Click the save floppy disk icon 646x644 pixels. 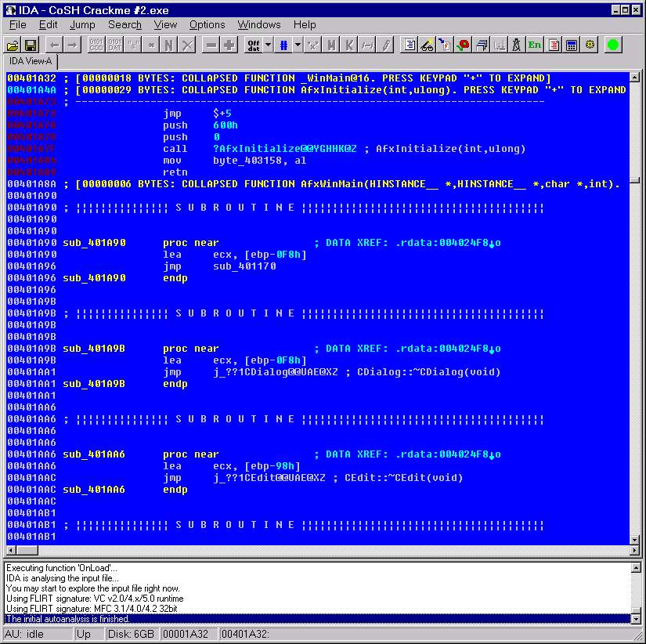[x=31, y=45]
